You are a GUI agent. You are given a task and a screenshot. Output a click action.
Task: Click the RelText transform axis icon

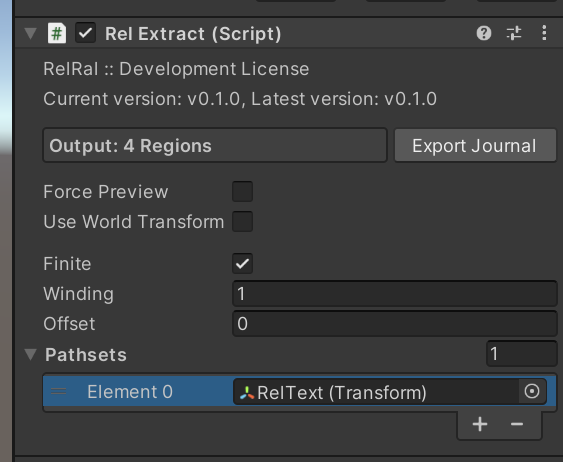[x=247, y=393]
